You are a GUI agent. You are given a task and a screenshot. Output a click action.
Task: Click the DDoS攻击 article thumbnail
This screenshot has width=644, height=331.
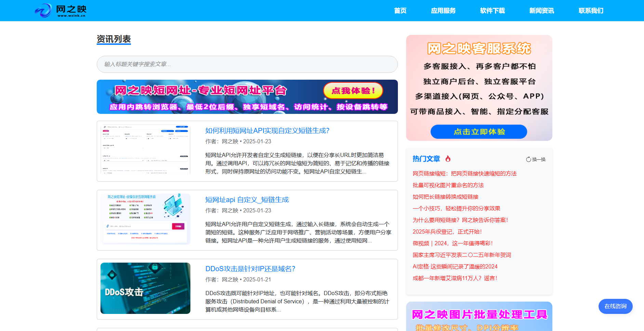click(x=145, y=288)
